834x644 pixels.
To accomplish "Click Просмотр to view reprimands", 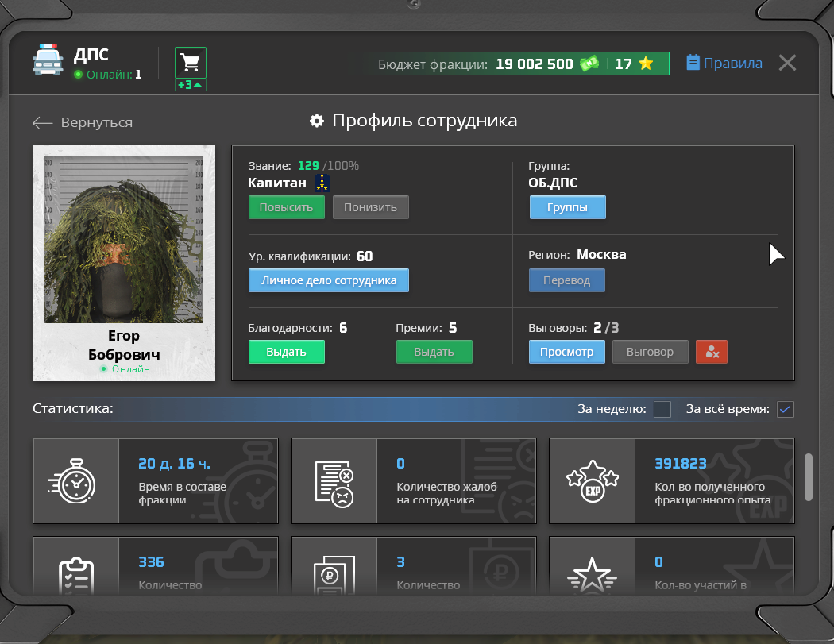I will pyautogui.click(x=567, y=352).
